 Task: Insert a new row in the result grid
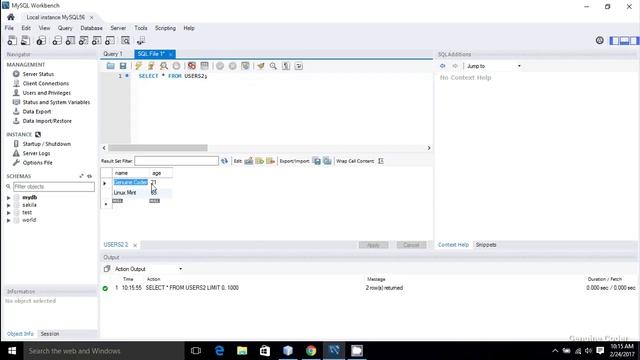point(260,161)
